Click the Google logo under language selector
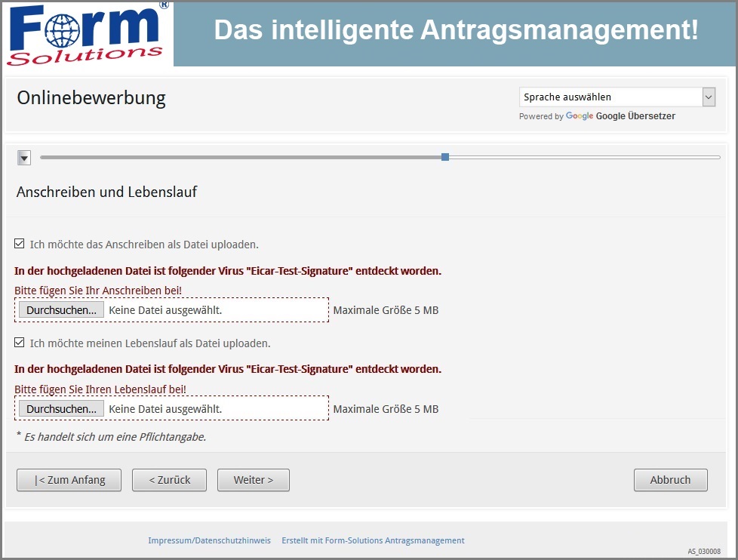Viewport: 738px width, 560px height. coord(580,116)
